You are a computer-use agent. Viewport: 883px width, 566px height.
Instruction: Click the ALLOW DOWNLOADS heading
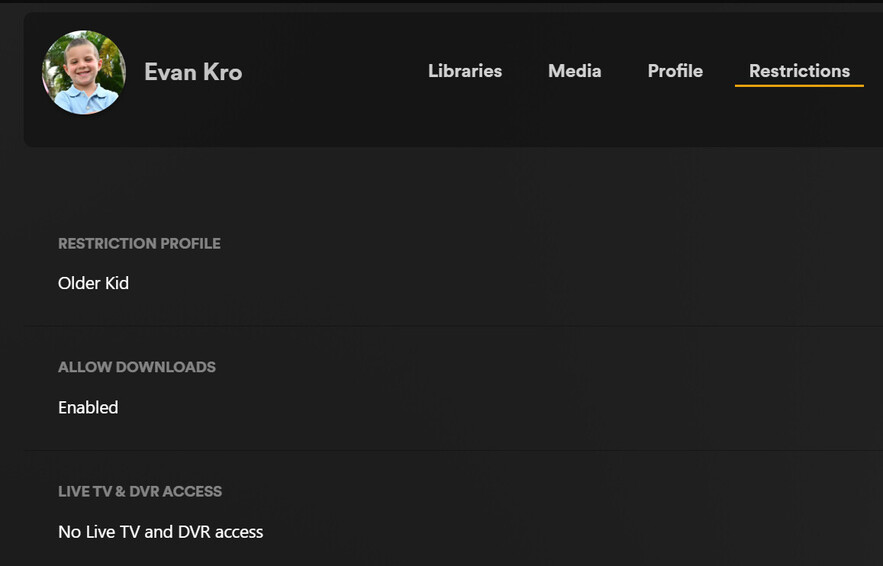pos(137,367)
